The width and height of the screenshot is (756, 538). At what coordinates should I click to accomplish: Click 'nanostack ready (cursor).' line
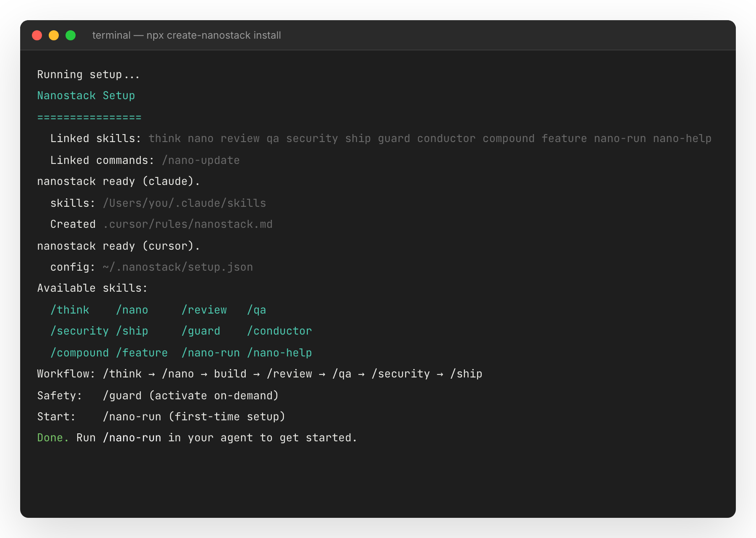[x=118, y=246]
